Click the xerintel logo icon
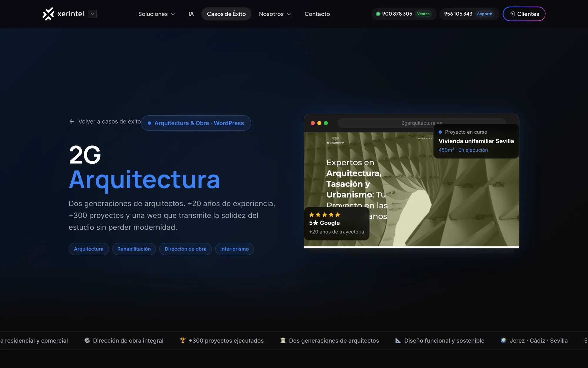 tap(48, 14)
